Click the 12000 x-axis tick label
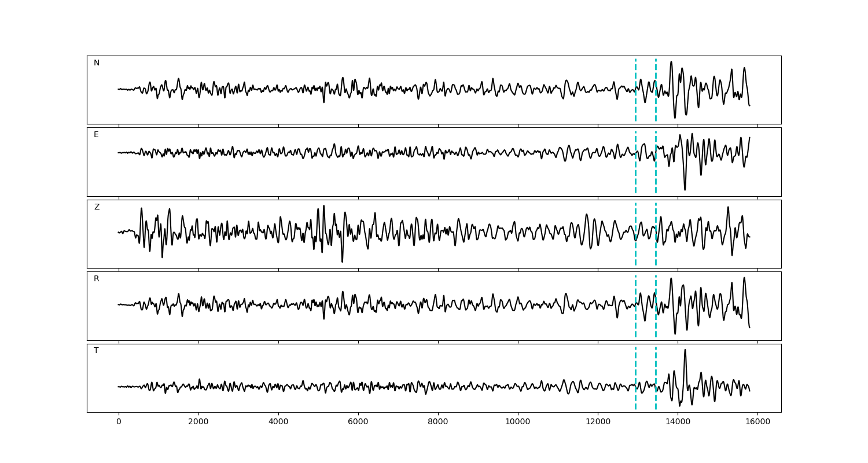868x463 pixels. coord(598,422)
